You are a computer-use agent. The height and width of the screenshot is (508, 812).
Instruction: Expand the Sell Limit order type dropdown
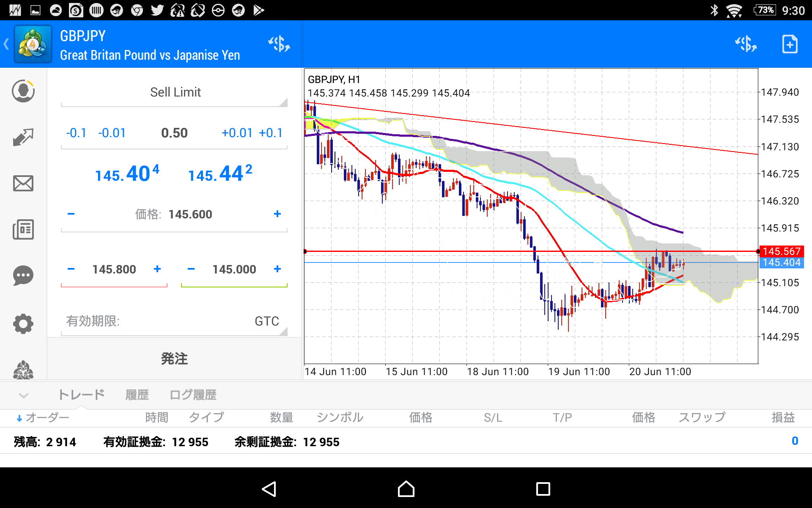tap(175, 92)
